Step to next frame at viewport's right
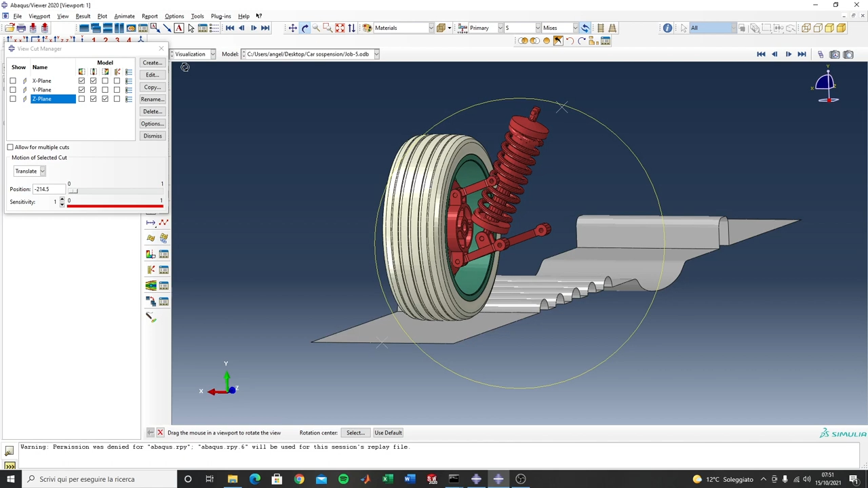This screenshot has width=868, height=488. click(x=788, y=54)
